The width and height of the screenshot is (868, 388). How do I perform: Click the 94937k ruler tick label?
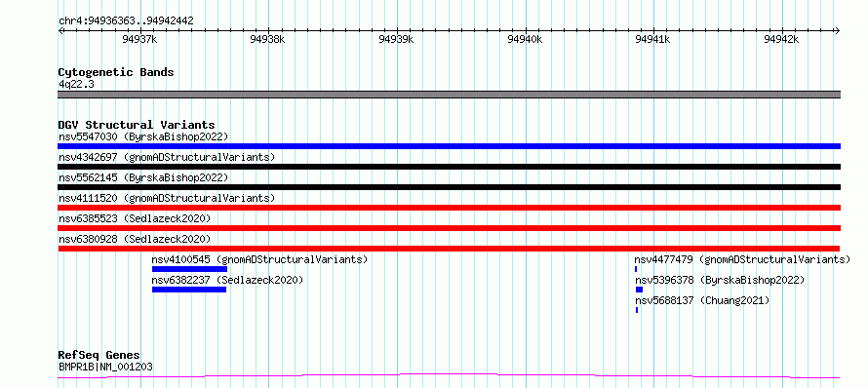coord(140,39)
